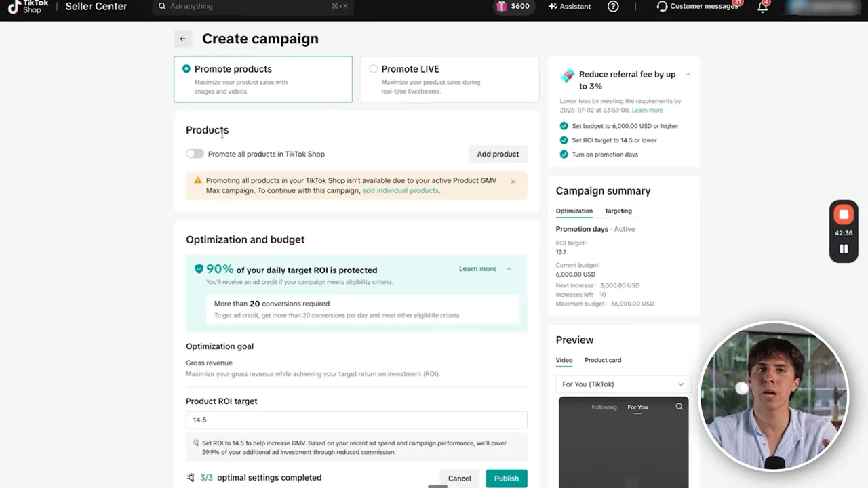
Task: Collapse the Reduce referral fee panel
Action: click(688, 75)
